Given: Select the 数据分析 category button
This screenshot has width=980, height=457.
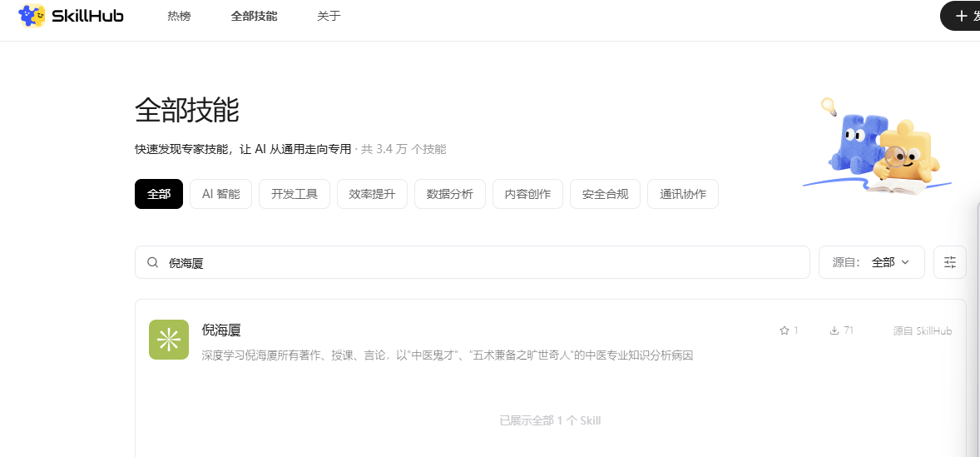Looking at the screenshot, I should click(450, 194).
